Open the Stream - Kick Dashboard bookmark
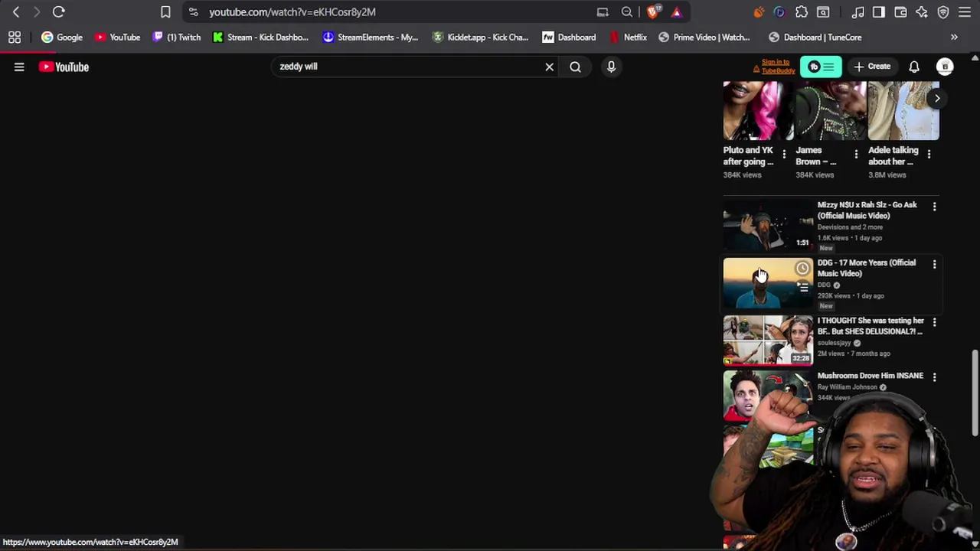This screenshot has height=551, width=980. click(261, 37)
